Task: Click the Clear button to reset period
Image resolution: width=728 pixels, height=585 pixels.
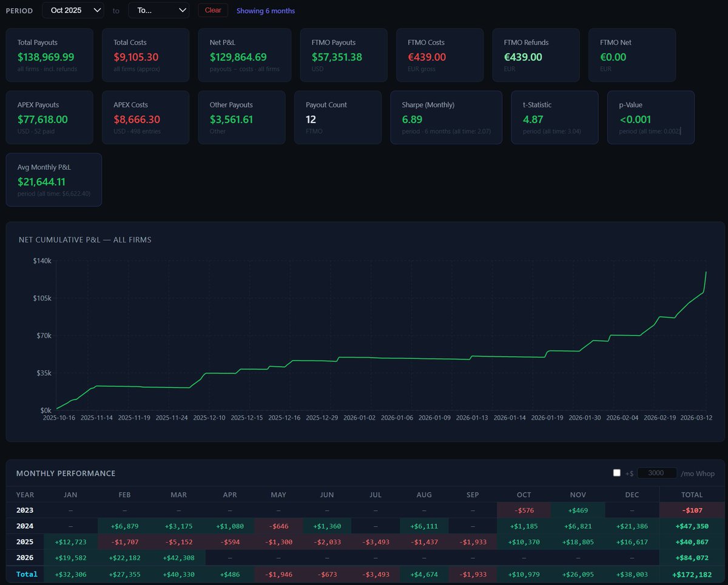Action: (212, 10)
